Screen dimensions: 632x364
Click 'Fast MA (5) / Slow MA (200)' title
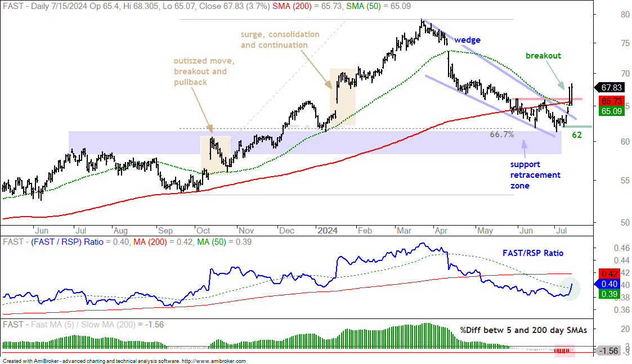click(83, 325)
